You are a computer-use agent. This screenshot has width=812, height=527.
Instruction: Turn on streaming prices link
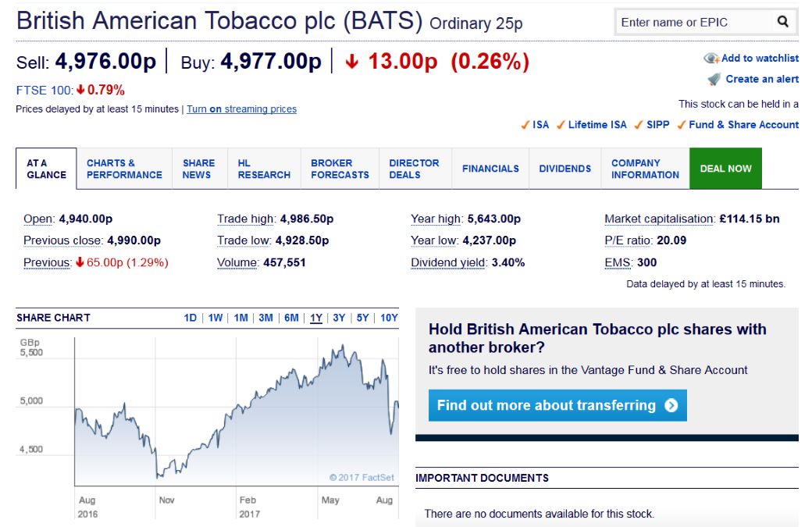click(241, 109)
